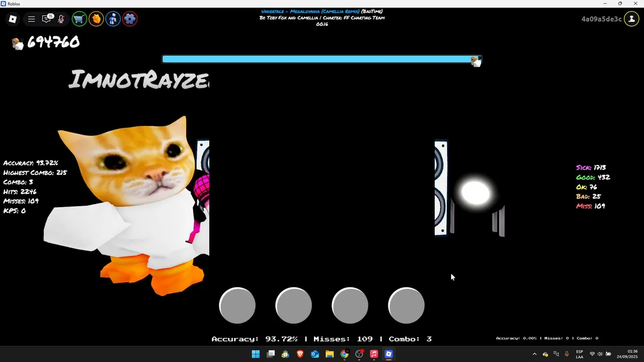Click the bottom accuracy 93.72% summary line
644x362 pixels.
pos(321,339)
